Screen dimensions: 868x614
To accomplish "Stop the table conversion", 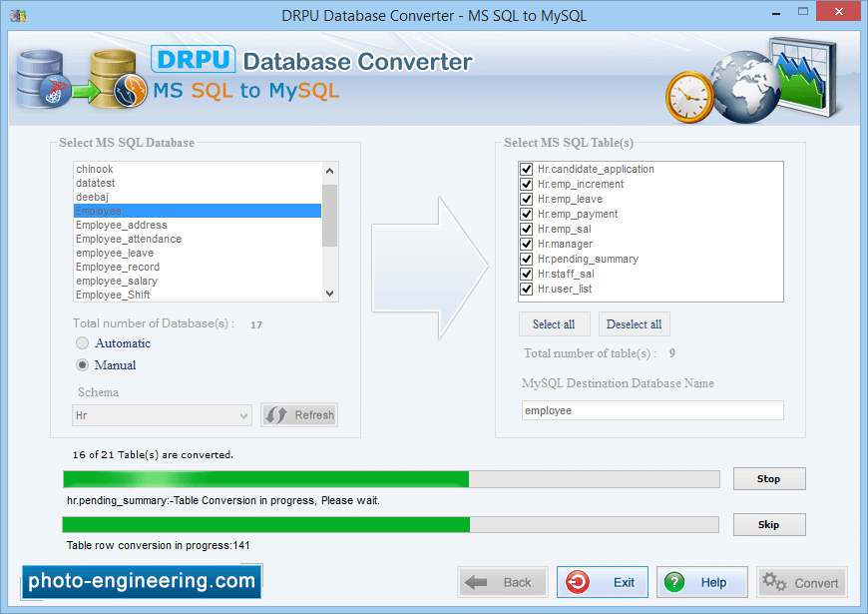I will 769,479.
